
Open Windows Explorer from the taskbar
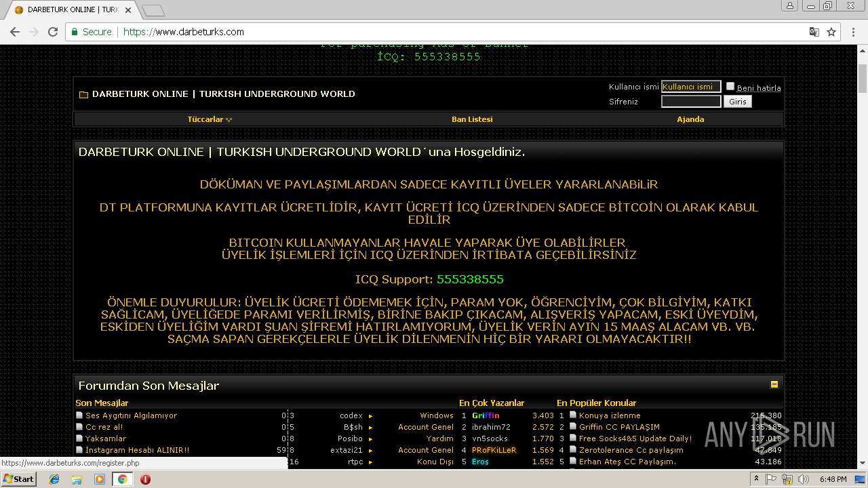77,479
